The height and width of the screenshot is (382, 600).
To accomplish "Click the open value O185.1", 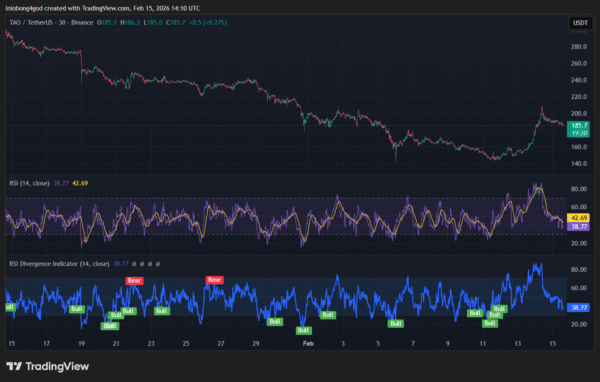I will pyautogui.click(x=107, y=23).
